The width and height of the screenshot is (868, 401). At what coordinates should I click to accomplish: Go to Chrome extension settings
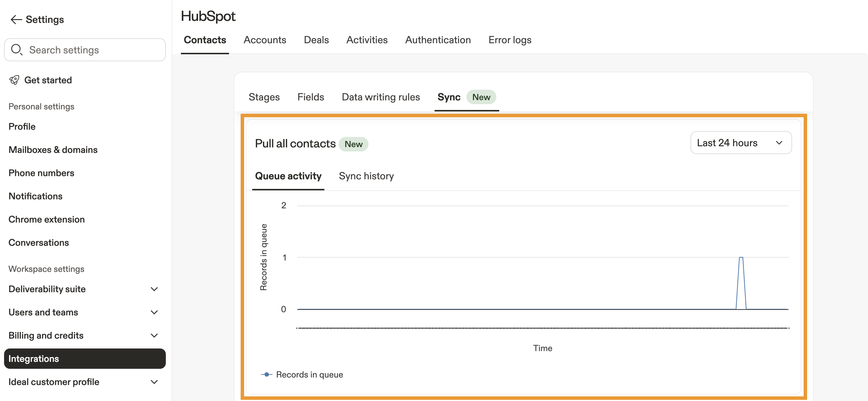[46, 220]
